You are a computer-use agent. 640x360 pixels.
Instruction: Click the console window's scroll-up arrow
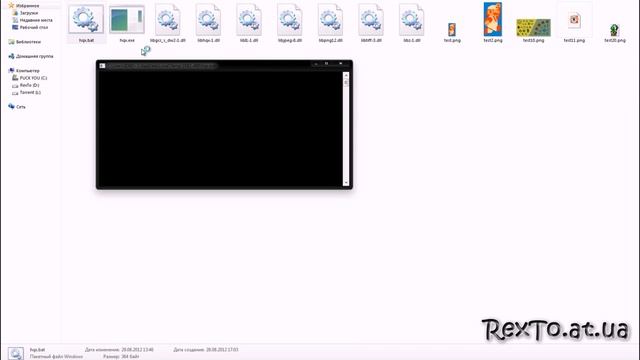pyautogui.click(x=346, y=76)
